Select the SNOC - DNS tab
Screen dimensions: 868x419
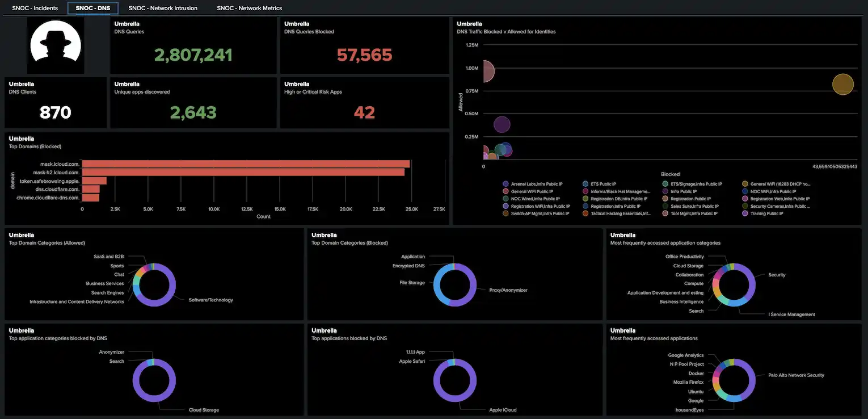coord(93,8)
